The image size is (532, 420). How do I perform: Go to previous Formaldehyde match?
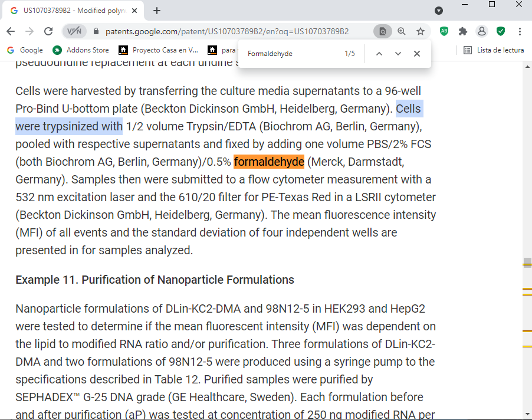(x=379, y=54)
